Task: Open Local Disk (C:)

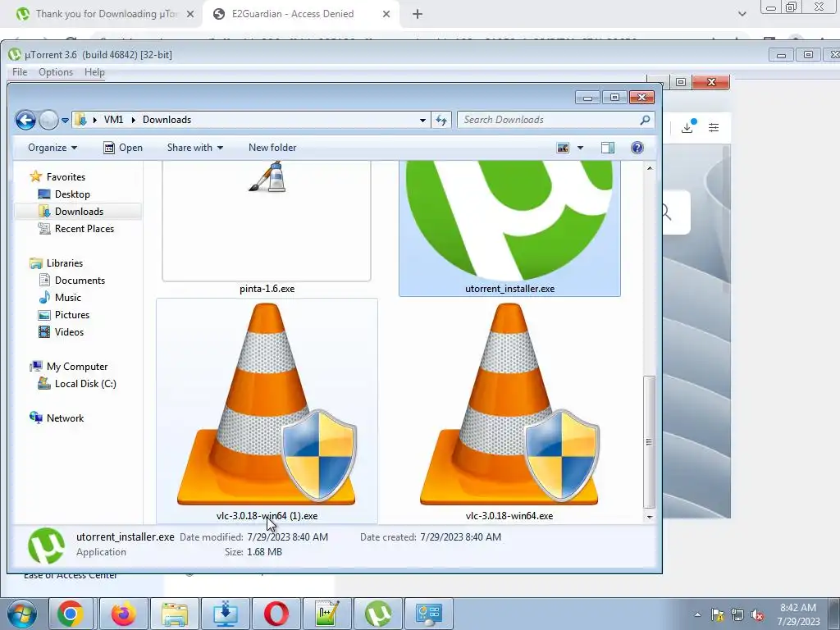Action: coord(85,384)
